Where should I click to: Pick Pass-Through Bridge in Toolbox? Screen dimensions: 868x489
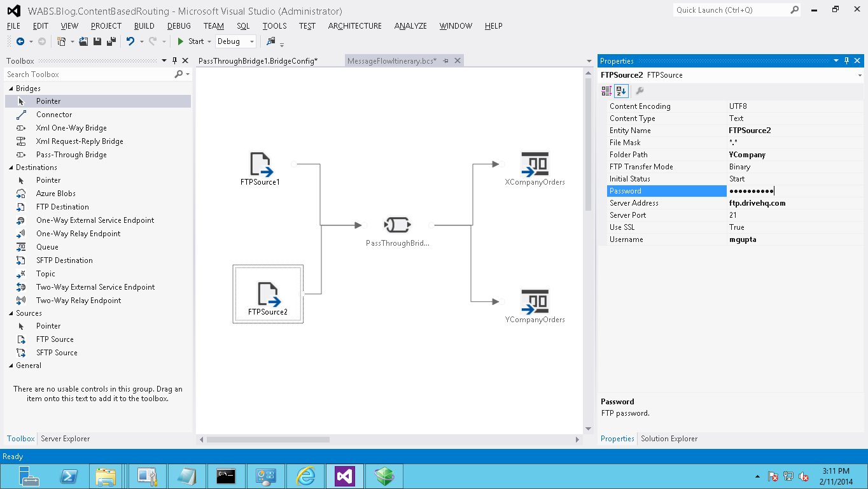pos(71,155)
